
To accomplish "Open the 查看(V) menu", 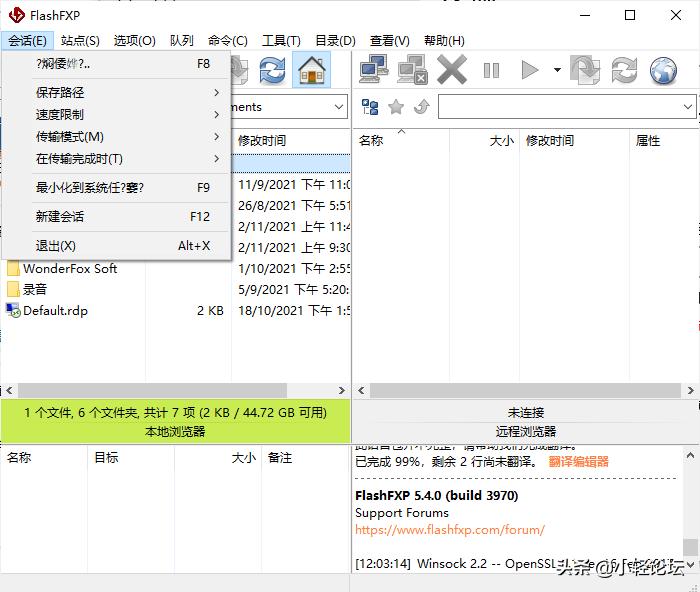I will click(x=390, y=41).
